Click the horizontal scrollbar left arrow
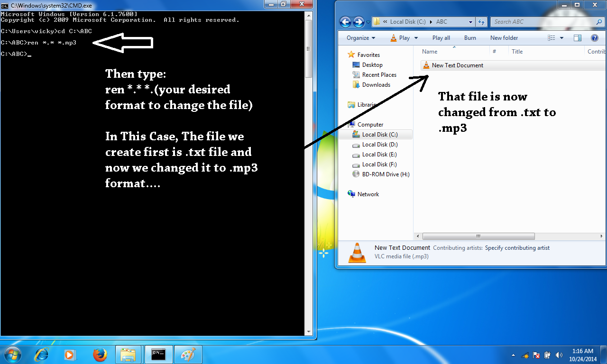This screenshot has height=364, width=607. 418,236
